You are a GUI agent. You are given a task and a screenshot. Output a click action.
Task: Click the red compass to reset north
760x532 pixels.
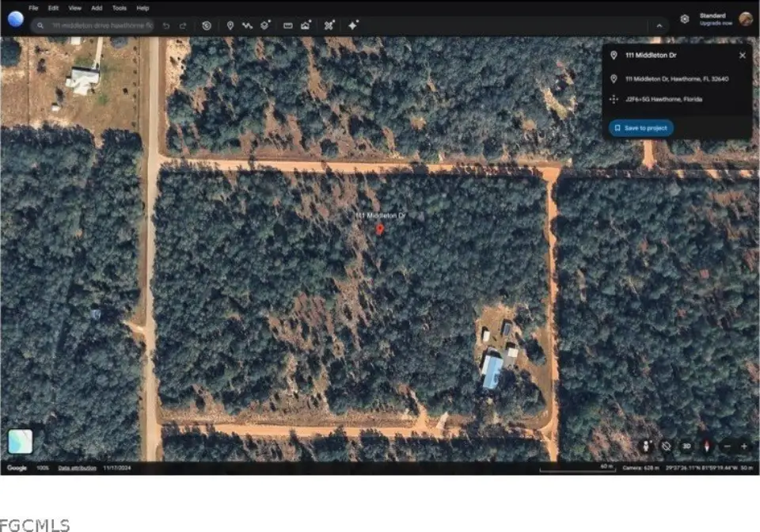click(x=705, y=446)
